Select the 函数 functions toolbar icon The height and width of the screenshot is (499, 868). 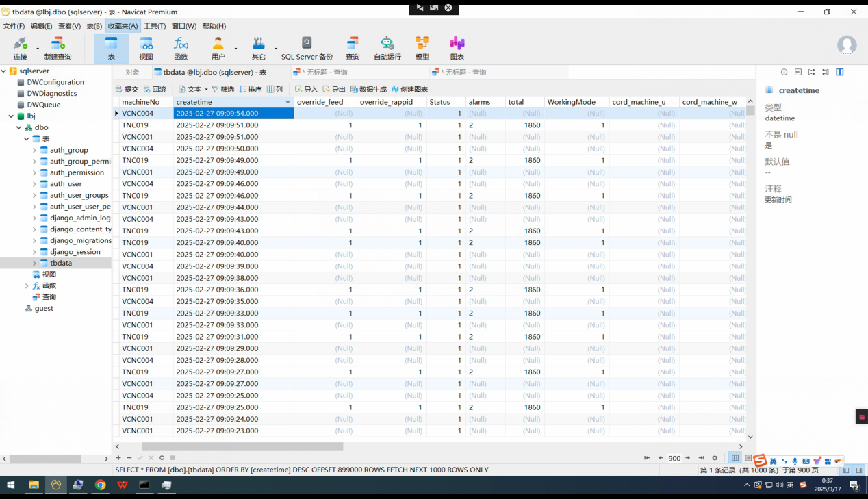point(181,48)
